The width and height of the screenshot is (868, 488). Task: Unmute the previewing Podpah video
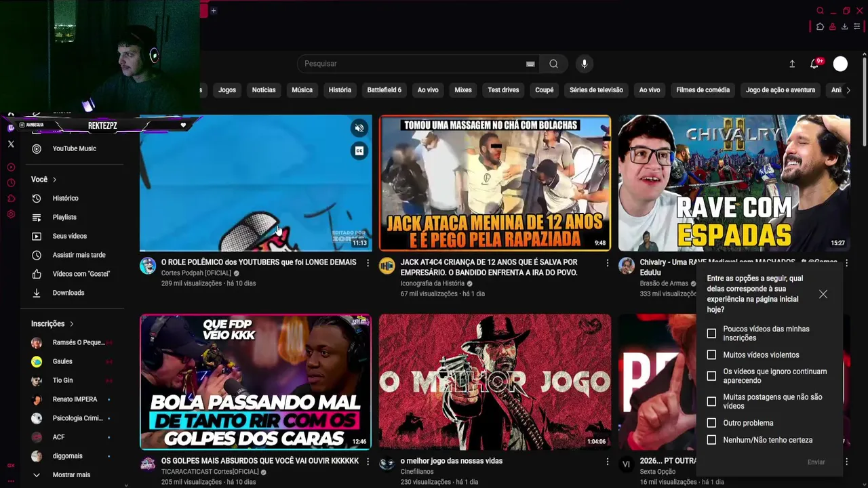359,128
